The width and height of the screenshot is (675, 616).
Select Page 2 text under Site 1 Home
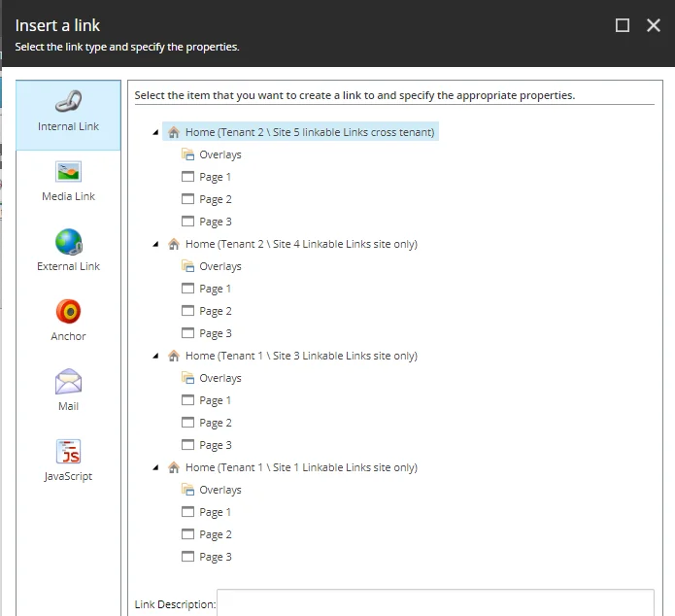[x=216, y=534]
